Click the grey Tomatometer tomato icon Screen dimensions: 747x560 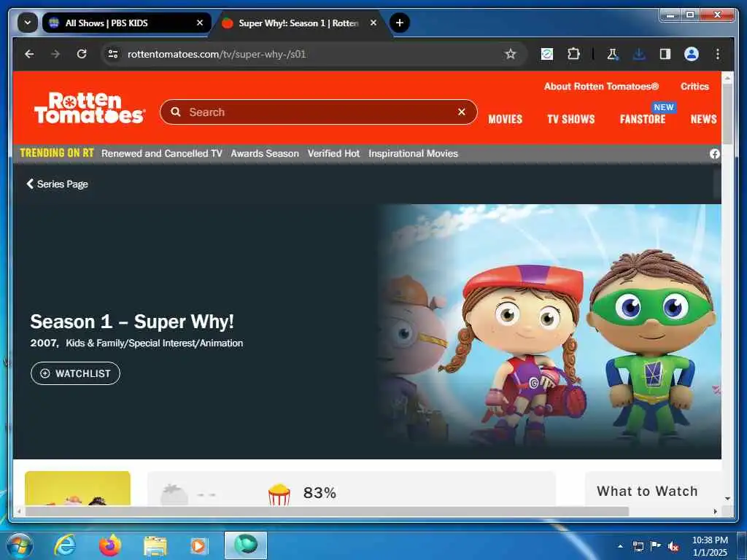coord(174,495)
